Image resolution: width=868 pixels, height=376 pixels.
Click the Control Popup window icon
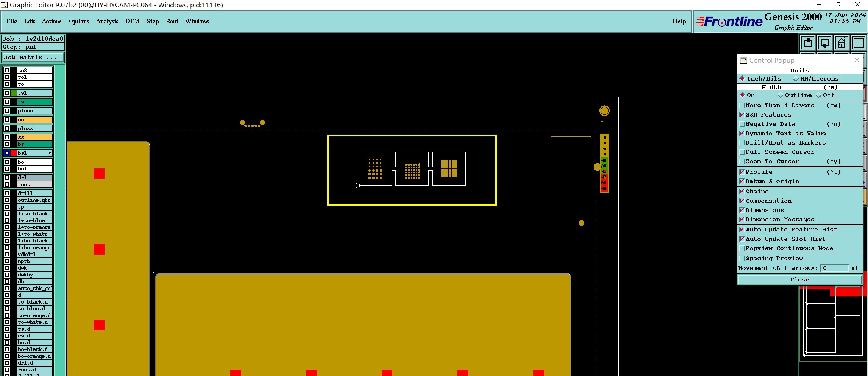pyautogui.click(x=744, y=61)
